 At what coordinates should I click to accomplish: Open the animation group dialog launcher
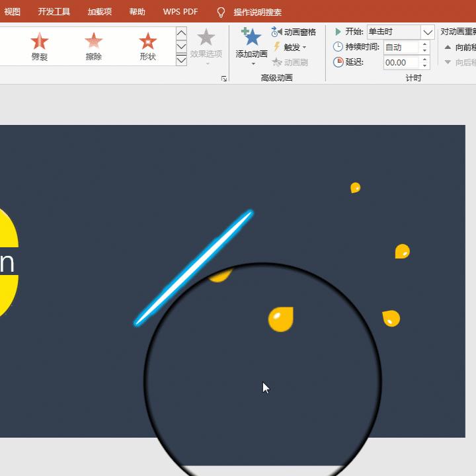[x=224, y=79]
